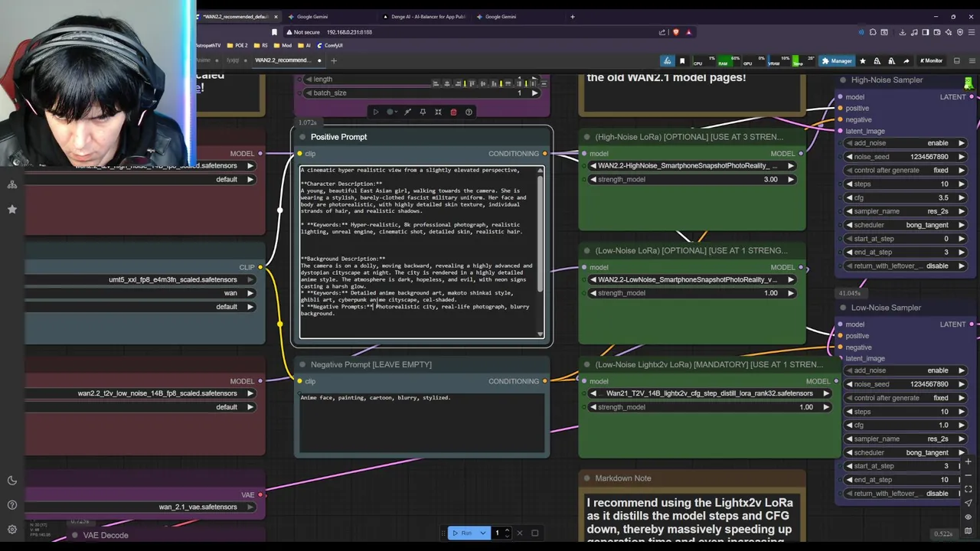Click the collapse/resize node icon
The image size is (980, 551).
(438, 112)
